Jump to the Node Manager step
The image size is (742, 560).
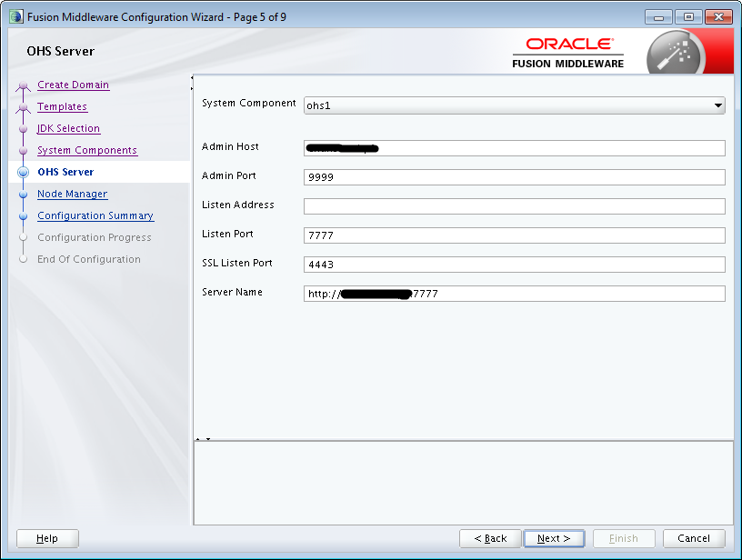(x=73, y=194)
